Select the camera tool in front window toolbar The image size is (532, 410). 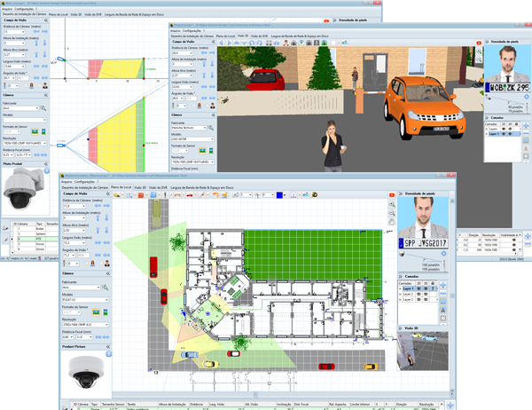(x=117, y=194)
